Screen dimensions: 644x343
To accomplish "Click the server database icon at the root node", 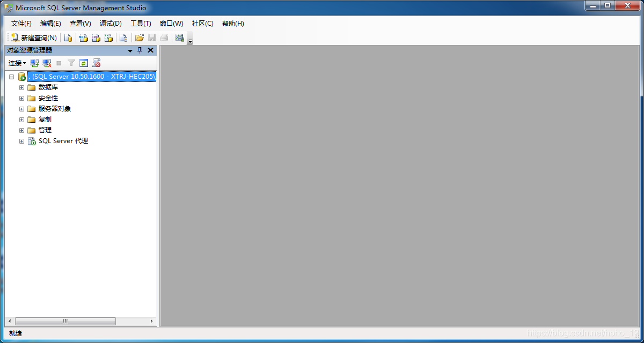I will click(x=22, y=77).
